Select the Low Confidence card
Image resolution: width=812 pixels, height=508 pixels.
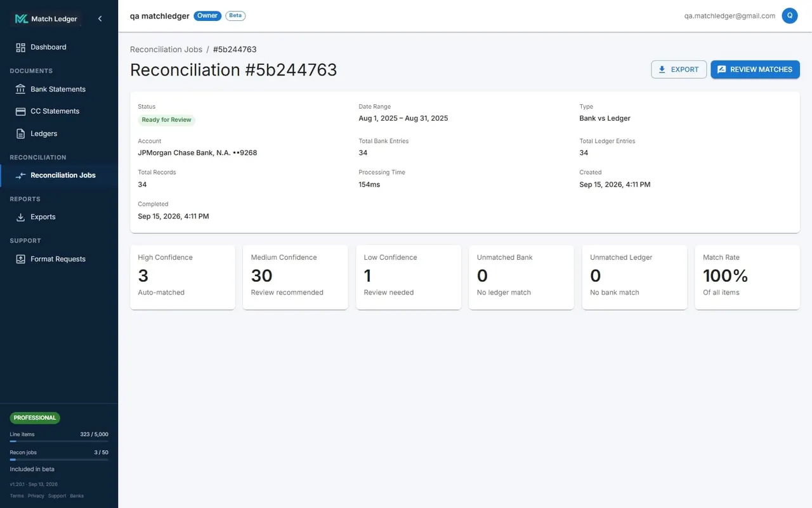pyautogui.click(x=409, y=277)
